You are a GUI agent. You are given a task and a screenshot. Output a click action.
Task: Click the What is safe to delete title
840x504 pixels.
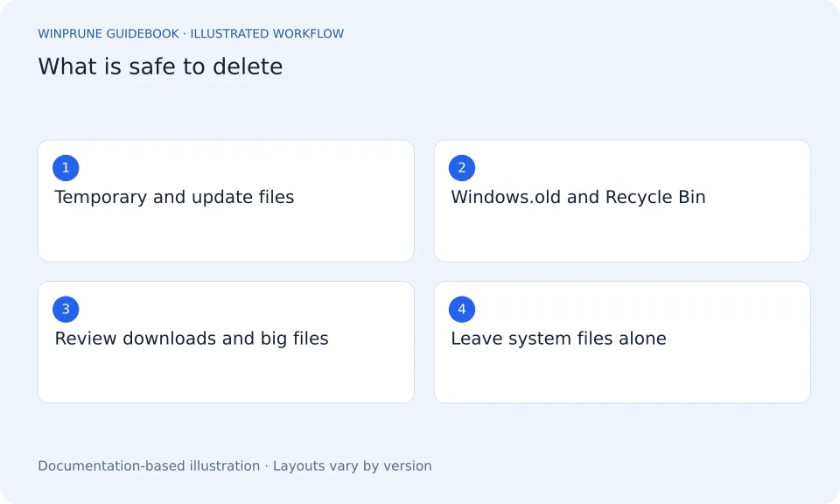[160, 67]
